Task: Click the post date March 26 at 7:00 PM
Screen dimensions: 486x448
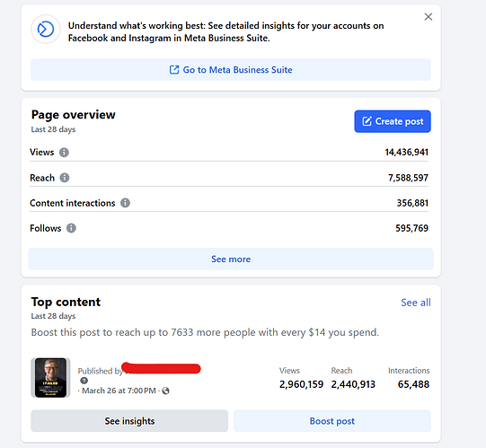Action: [119, 391]
